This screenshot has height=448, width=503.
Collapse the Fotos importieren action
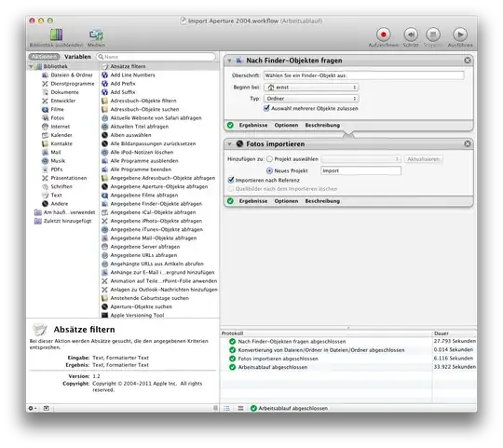(229, 144)
